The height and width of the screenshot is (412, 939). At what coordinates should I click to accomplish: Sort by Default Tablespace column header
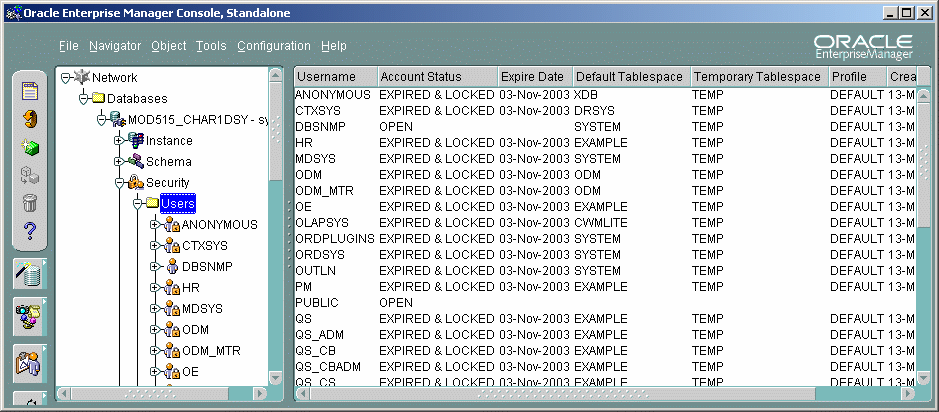(632, 77)
